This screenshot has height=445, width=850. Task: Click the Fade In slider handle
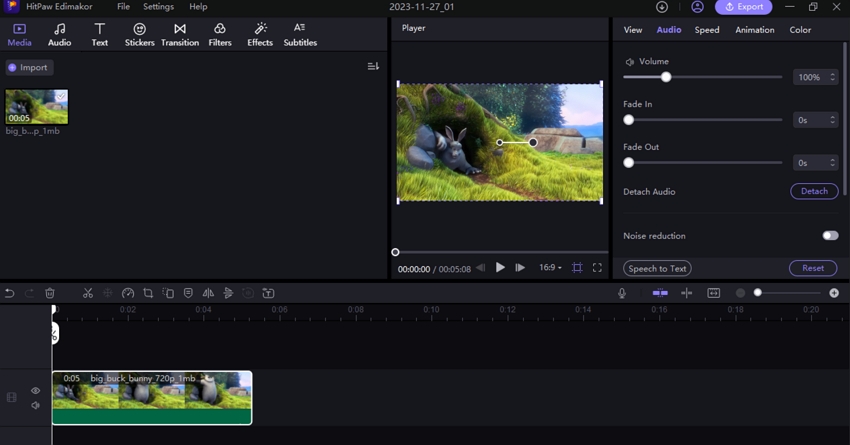[629, 120]
